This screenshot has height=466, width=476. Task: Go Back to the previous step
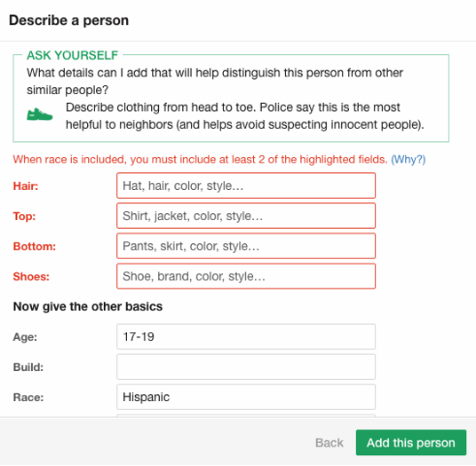(x=329, y=443)
